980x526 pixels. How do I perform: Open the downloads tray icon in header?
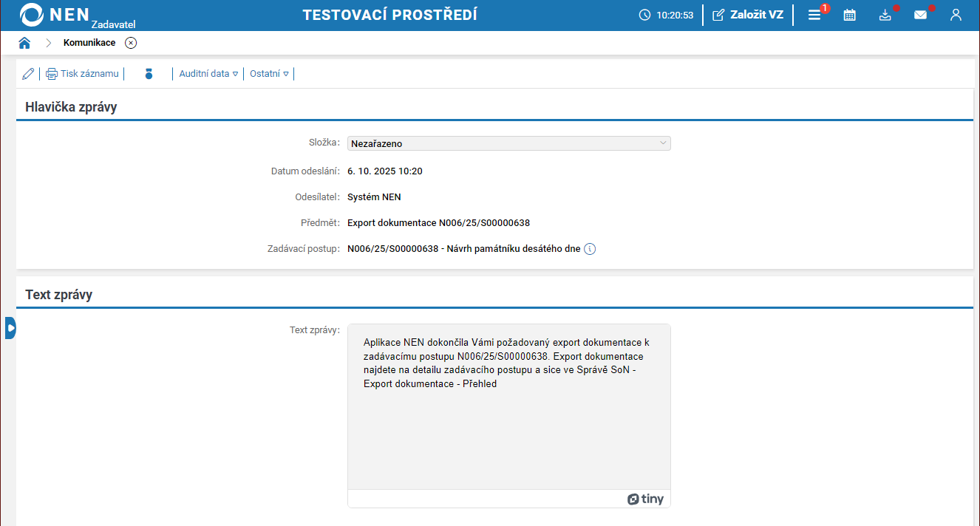(885, 15)
